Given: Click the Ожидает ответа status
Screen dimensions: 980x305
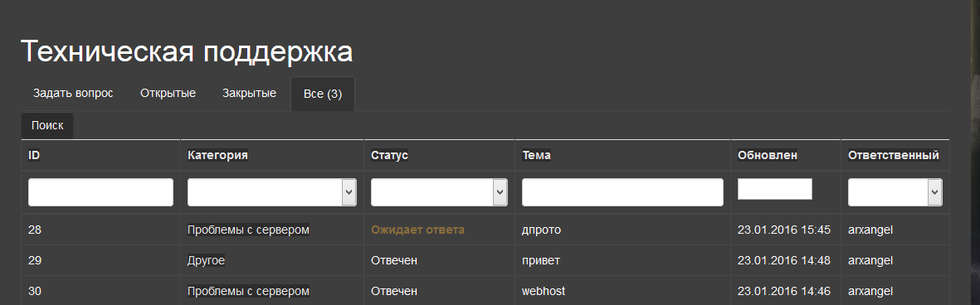Looking at the screenshot, I should pos(417,230).
